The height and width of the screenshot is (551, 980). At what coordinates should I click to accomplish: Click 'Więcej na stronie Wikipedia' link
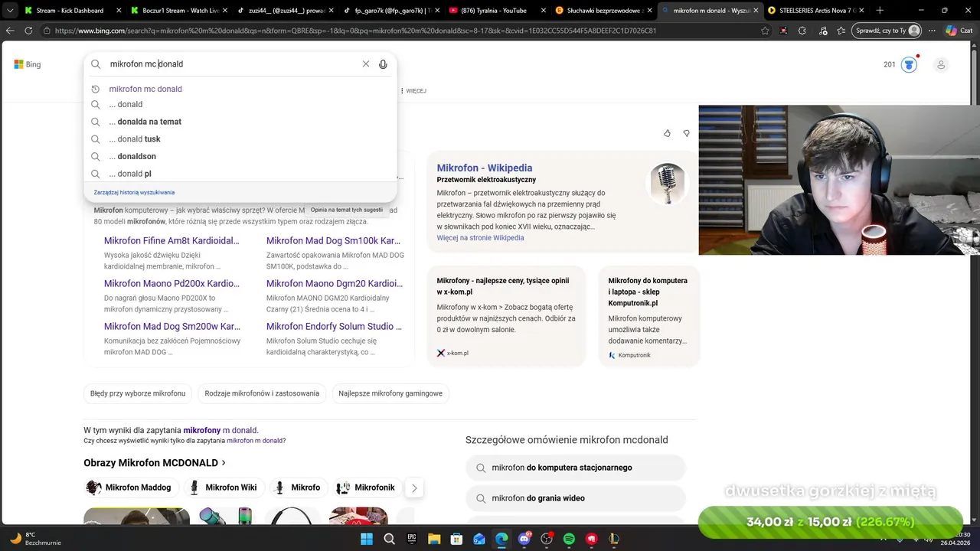click(480, 238)
